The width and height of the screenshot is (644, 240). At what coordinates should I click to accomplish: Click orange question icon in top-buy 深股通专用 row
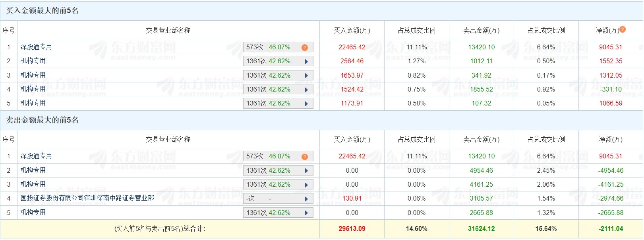(305, 47)
